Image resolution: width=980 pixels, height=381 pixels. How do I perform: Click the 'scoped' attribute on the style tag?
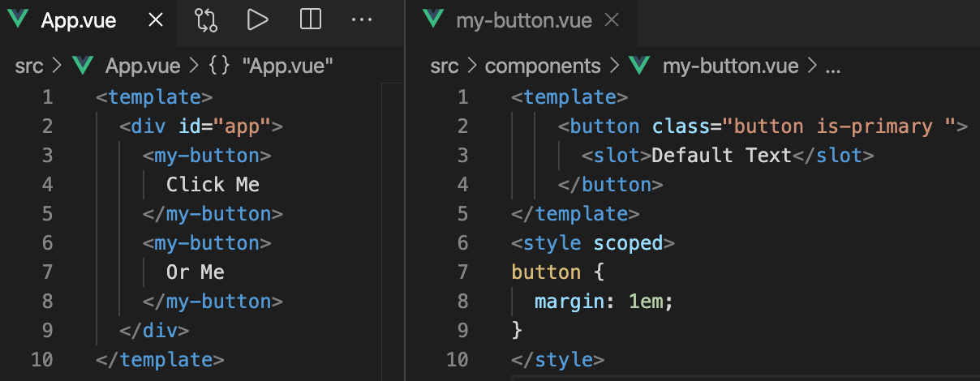(x=628, y=243)
